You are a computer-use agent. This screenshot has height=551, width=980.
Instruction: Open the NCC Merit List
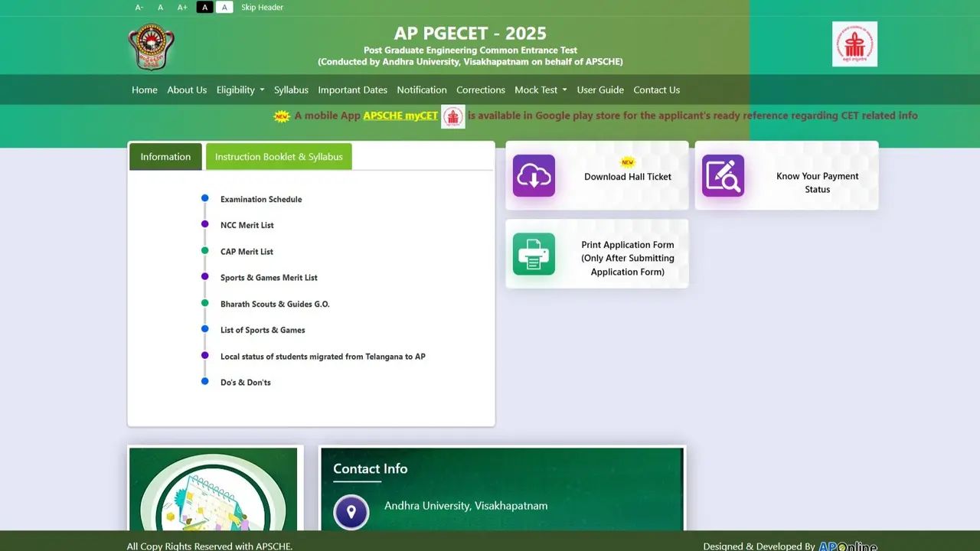(x=247, y=225)
